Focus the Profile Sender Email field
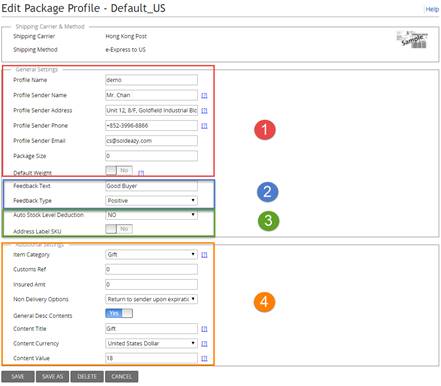Screen dimensions: 441x386 point(151,141)
